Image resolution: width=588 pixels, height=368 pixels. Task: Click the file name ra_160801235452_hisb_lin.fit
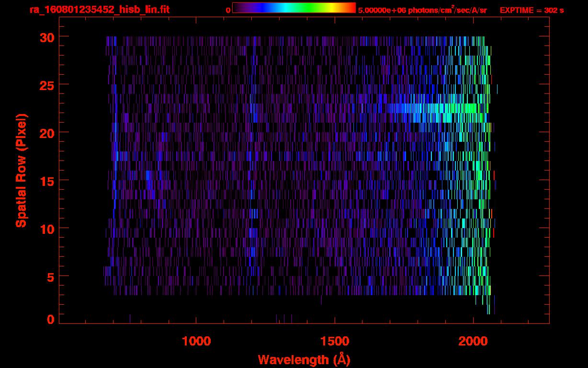[99, 10]
